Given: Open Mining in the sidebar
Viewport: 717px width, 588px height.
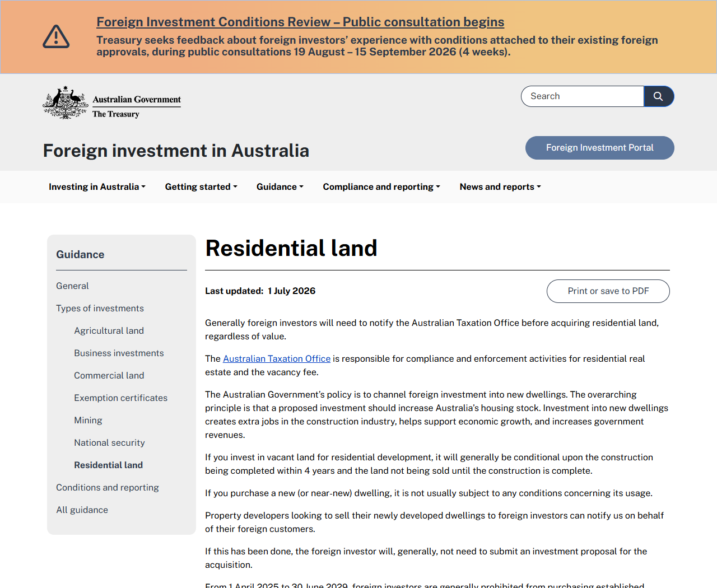Looking at the screenshot, I should [88, 420].
